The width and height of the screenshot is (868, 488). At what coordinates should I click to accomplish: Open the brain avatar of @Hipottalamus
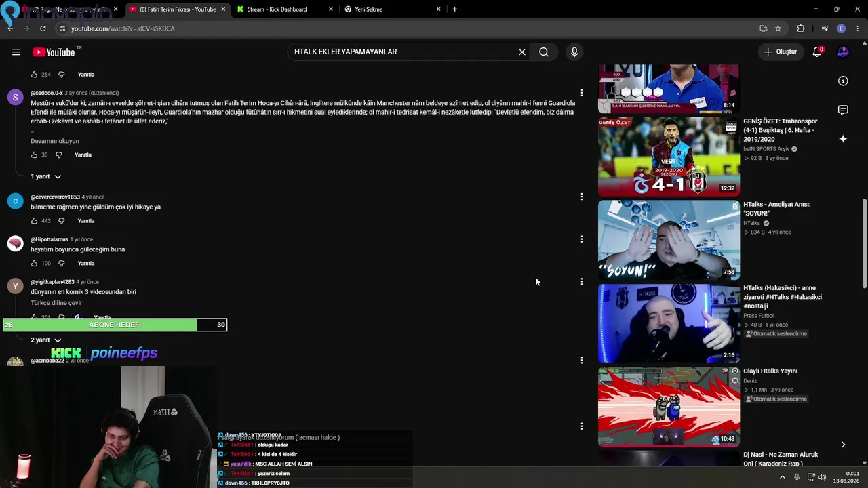(15, 243)
